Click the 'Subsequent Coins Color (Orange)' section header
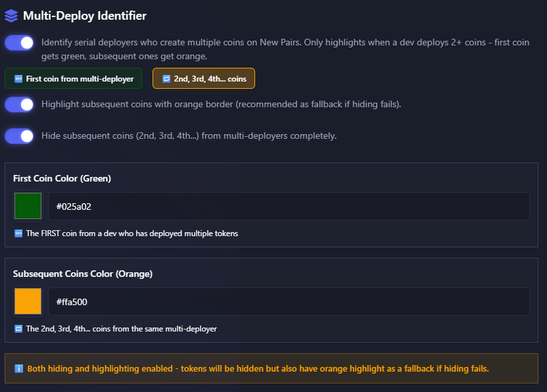This screenshot has width=547, height=392. coord(82,274)
